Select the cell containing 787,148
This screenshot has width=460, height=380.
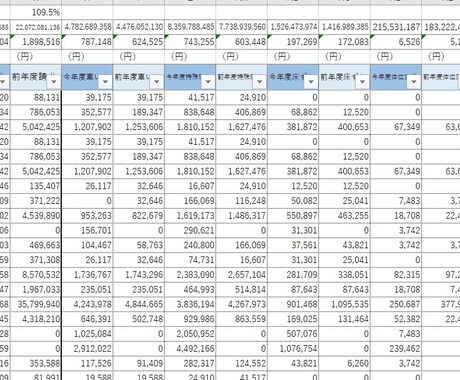87,42
